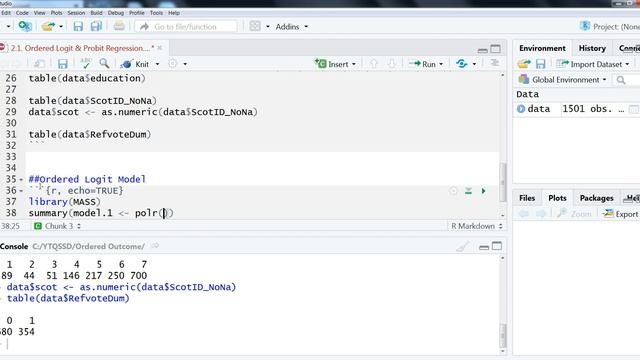
Task: Run spell check on document
Action: coord(86,64)
